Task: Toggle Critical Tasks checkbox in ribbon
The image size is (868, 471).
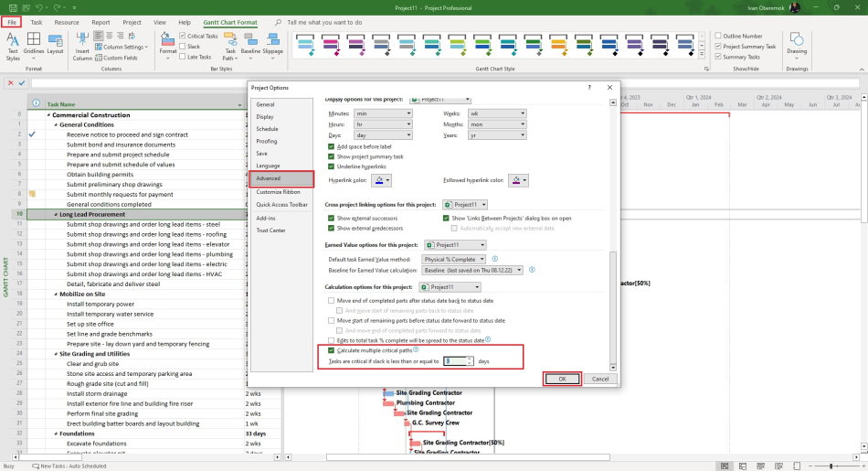Action: click(182, 36)
